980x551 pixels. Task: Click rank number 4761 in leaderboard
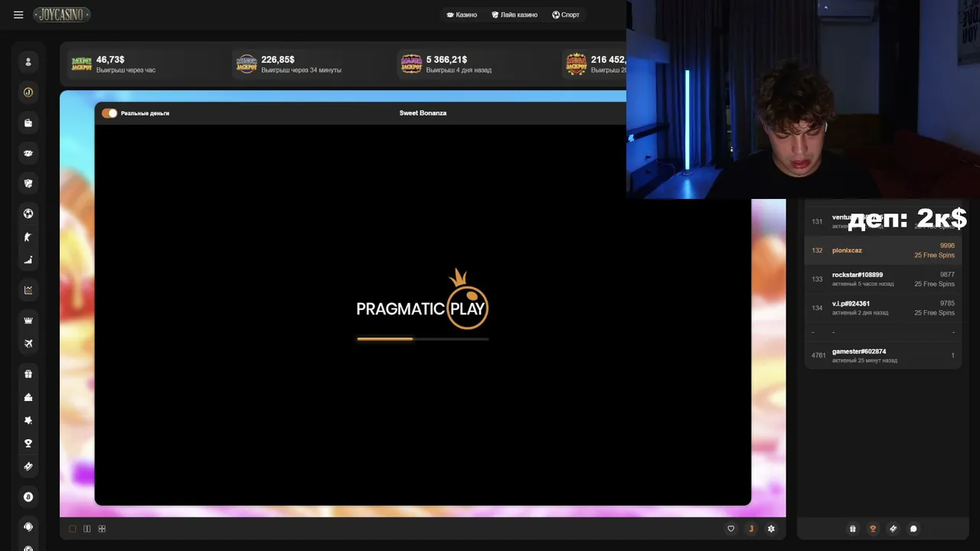pos(818,356)
